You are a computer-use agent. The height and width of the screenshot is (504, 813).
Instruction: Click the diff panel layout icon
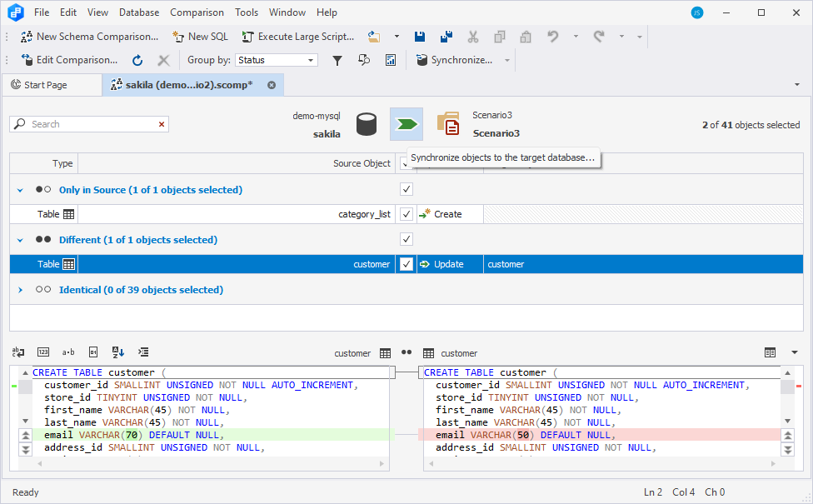(770, 352)
